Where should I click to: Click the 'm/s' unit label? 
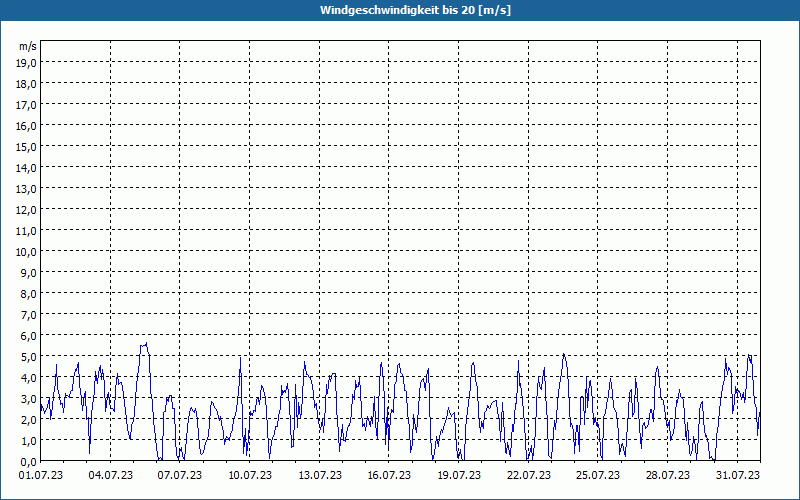pyautogui.click(x=28, y=46)
